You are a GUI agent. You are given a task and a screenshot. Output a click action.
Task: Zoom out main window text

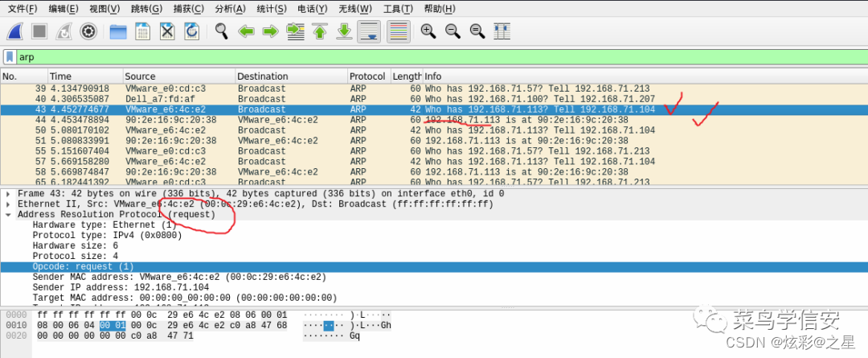[452, 31]
